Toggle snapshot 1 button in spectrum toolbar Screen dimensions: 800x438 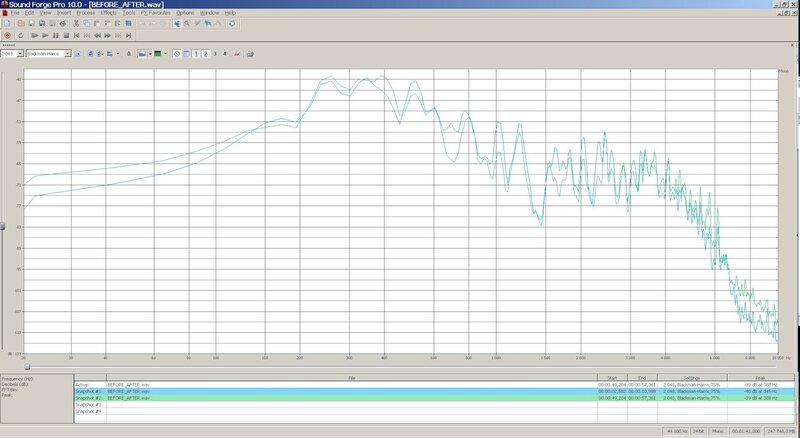click(194, 53)
